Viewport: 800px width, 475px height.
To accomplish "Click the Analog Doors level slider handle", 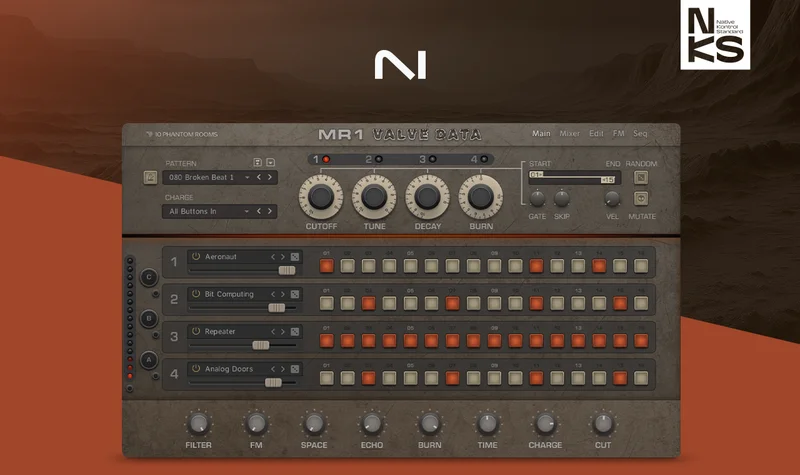I will (x=273, y=383).
